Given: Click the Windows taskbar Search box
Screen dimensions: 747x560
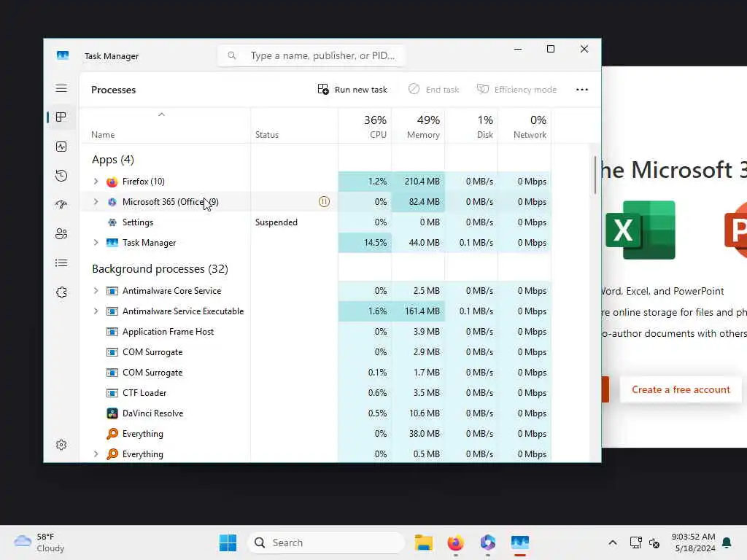Looking at the screenshot, I should [x=326, y=542].
